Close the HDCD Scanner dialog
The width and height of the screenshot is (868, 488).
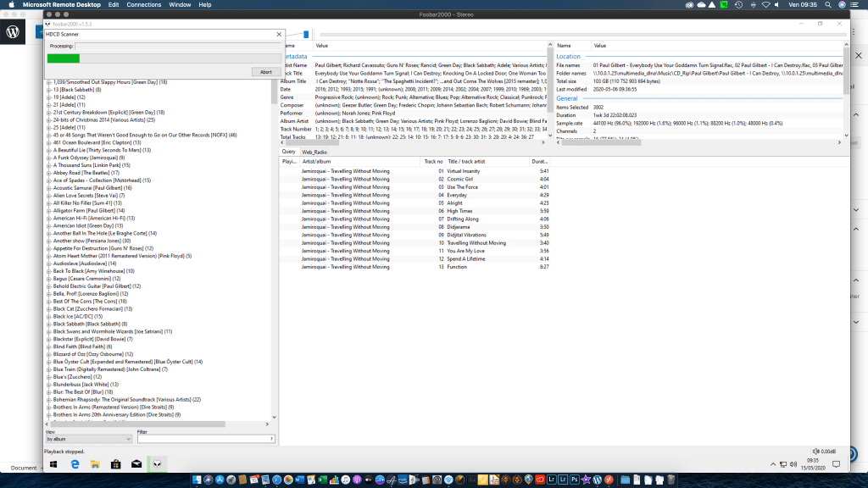pos(279,35)
